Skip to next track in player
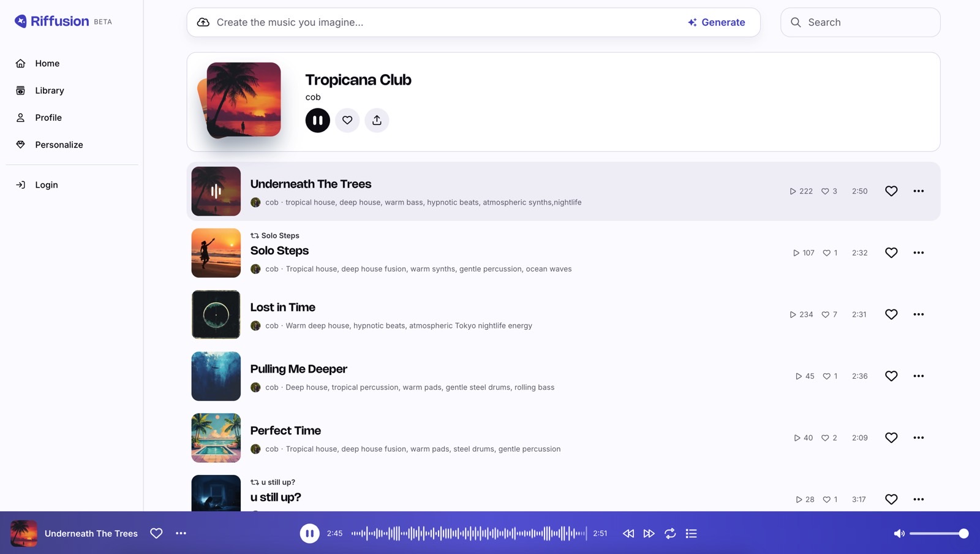 [x=649, y=534]
